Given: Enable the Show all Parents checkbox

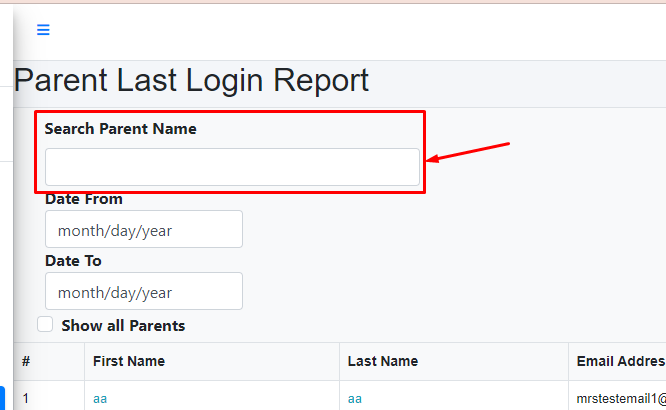Looking at the screenshot, I should 45,324.
